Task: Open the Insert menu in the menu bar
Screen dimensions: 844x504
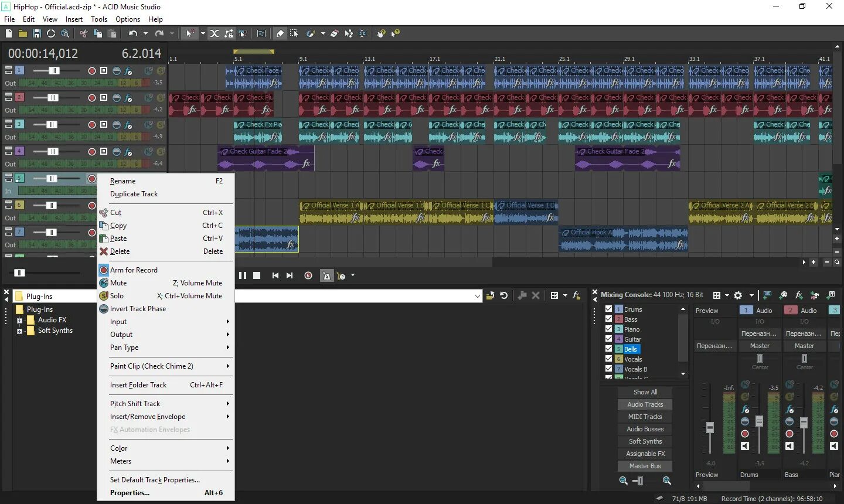Action: 74,19
